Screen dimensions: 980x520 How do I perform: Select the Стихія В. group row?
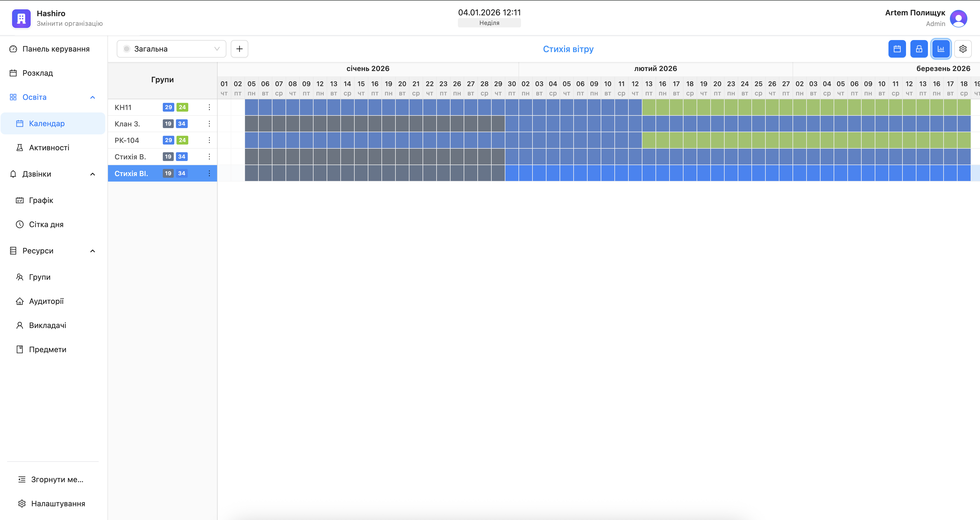130,157
